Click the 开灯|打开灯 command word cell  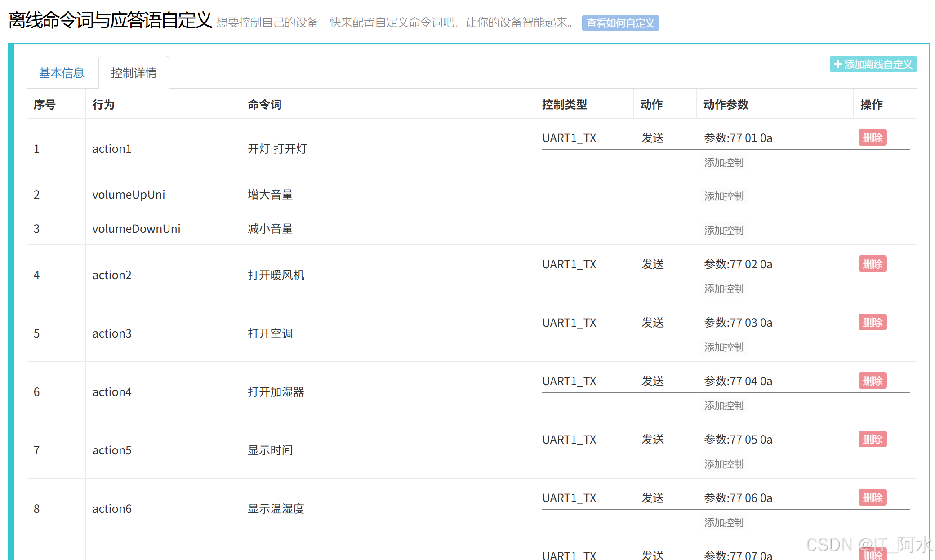click(x=277, y=149)
